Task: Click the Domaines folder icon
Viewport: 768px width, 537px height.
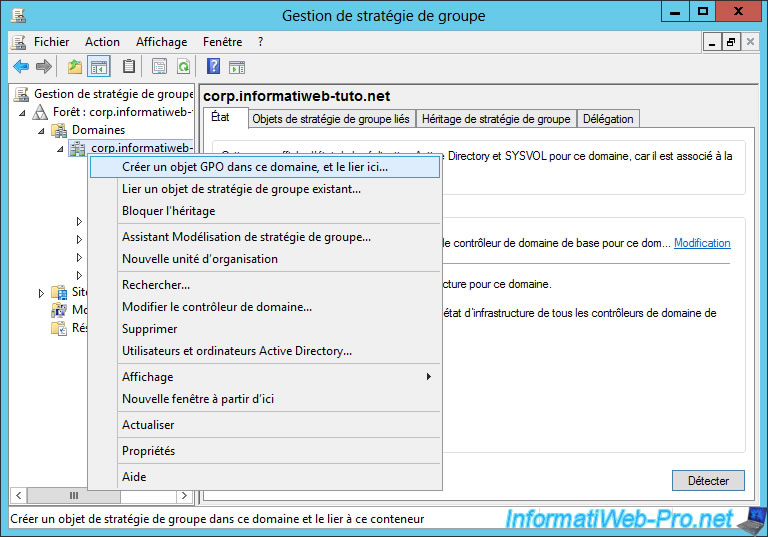Action: (59, 130)
